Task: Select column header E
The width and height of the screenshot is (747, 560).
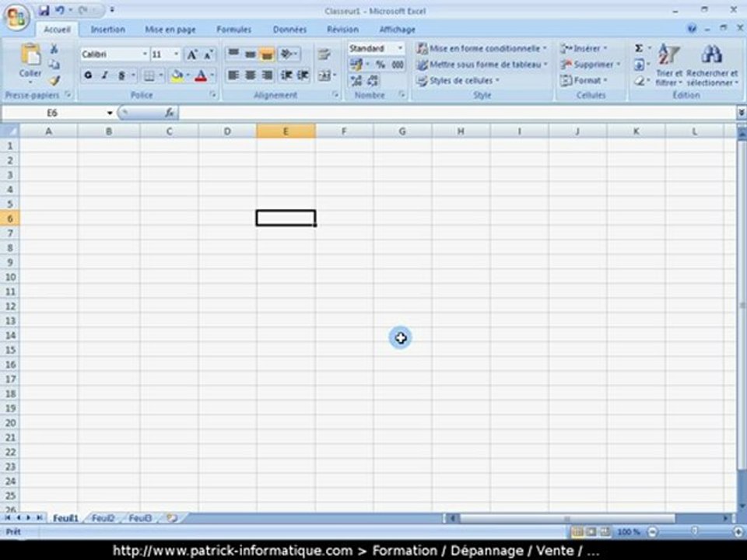Action: 286,131
